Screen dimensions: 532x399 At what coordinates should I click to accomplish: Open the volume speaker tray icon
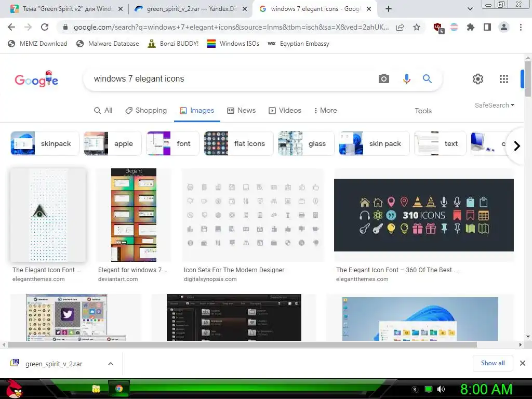(x=441, y=389)
